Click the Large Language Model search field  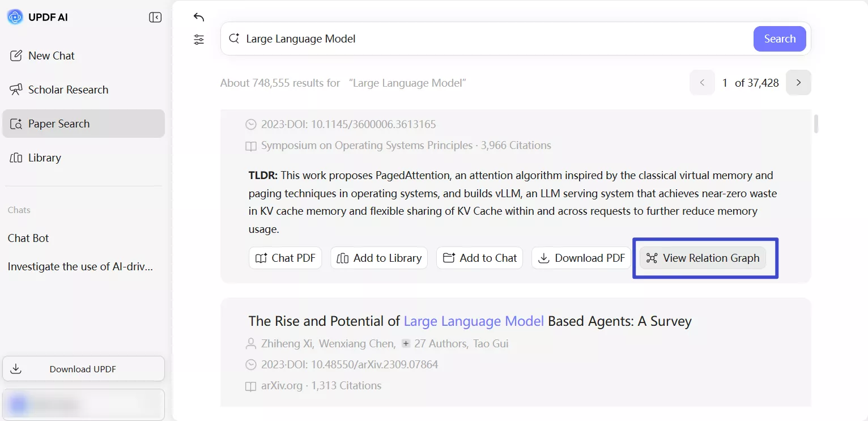click(x=487, y=39)
